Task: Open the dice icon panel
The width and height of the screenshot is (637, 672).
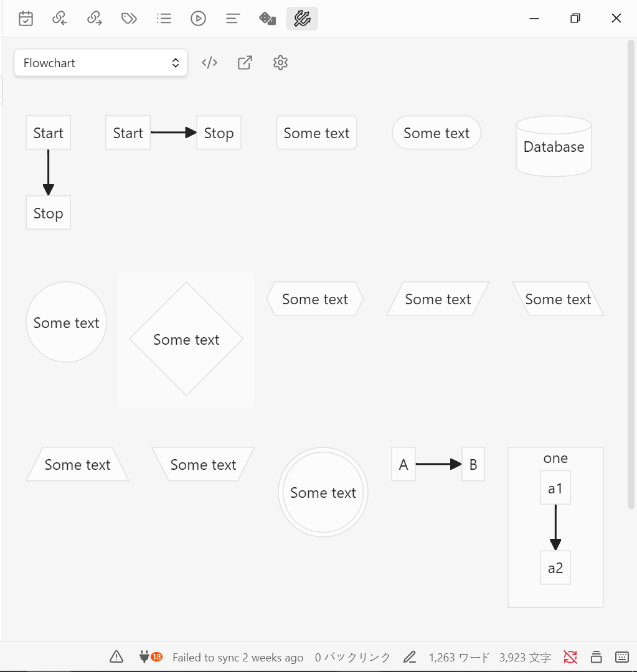Action: coord(267,19)
